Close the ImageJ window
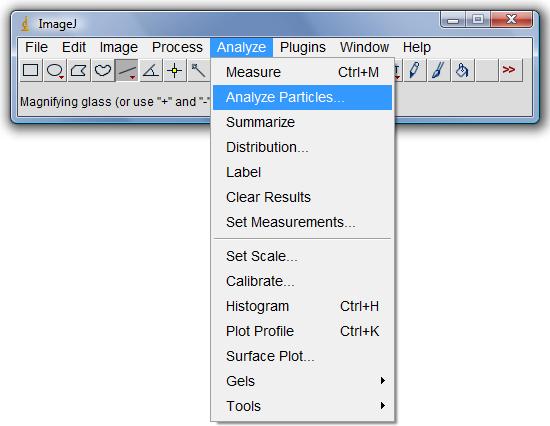550x426 pixels. (x=511, y=20)
